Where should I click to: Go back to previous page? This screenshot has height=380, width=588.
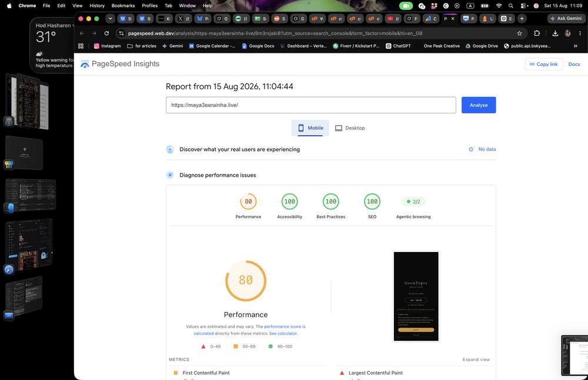click(x=82, y=33)
